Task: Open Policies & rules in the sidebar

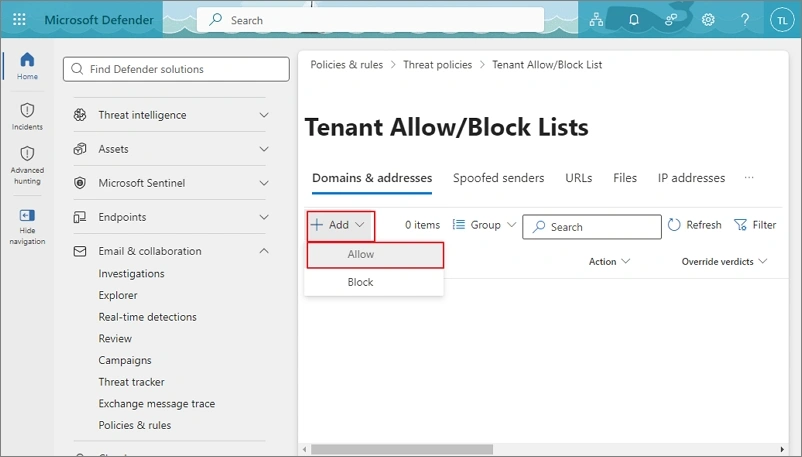Action: click(135, 425)
